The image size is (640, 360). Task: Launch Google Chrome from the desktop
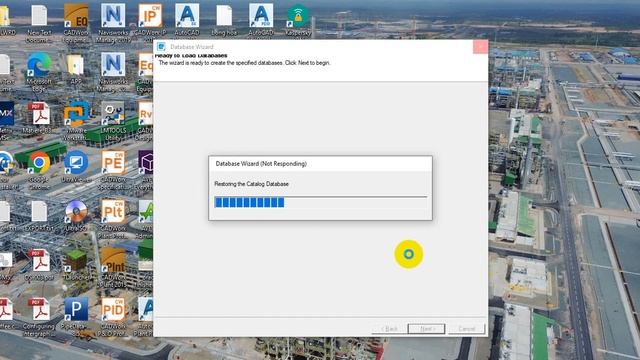[39, 163]
